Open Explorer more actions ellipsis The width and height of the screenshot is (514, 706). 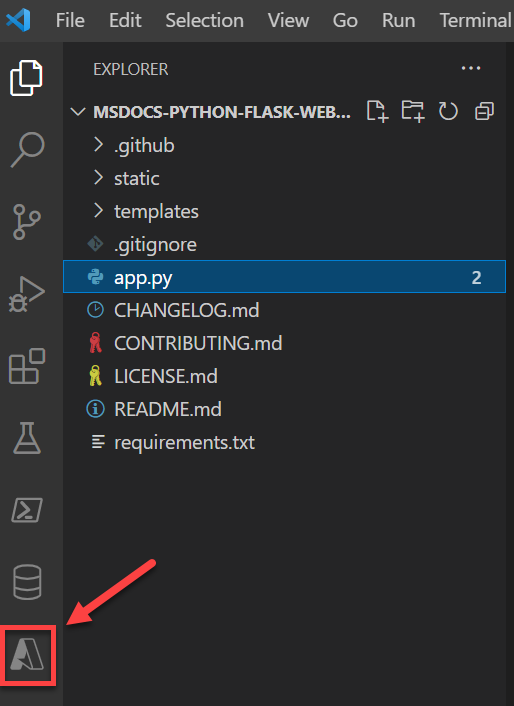(x=471, y=68)
